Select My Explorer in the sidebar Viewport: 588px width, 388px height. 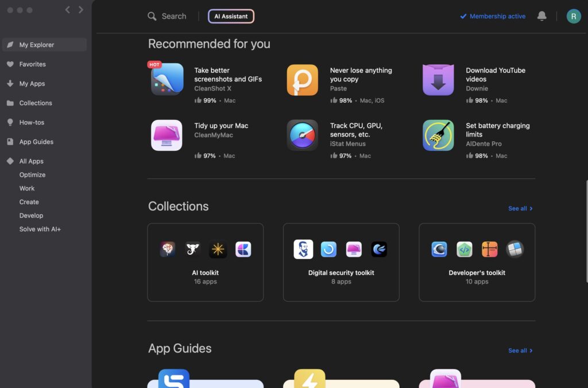(x=44, y=45)
